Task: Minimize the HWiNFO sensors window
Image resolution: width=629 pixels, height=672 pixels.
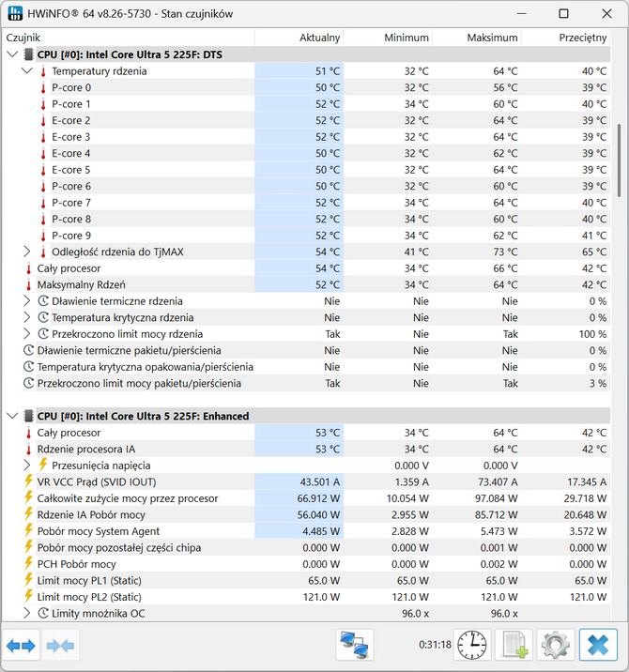Action: point(521,14)
